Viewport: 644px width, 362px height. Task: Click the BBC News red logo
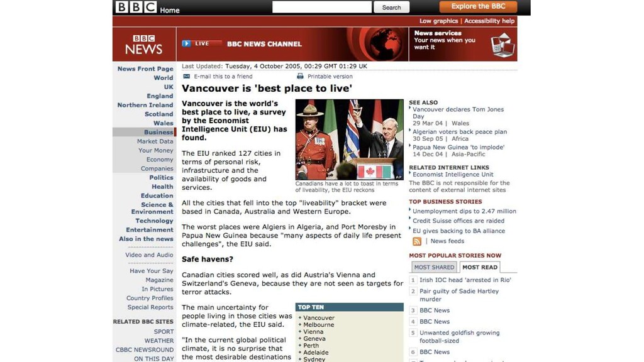pos(144,45)
